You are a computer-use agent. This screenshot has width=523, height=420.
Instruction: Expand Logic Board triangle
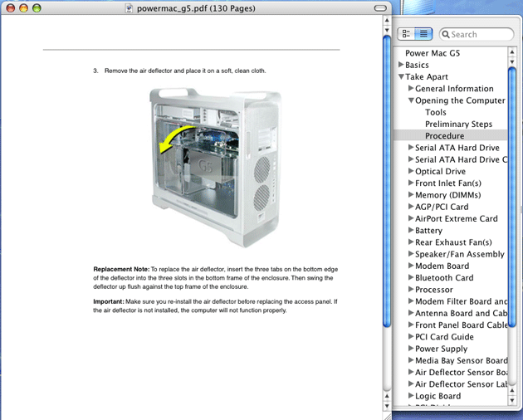tap(411, 396)
